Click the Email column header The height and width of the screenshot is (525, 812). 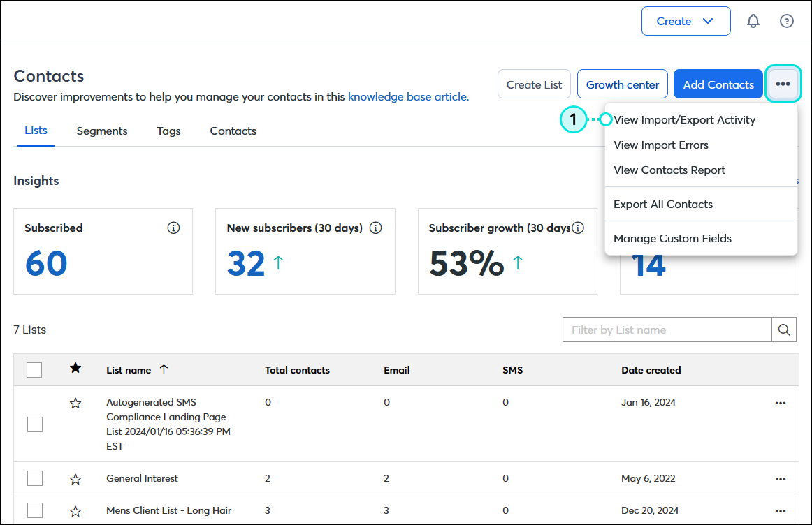[x=397, y=370]
